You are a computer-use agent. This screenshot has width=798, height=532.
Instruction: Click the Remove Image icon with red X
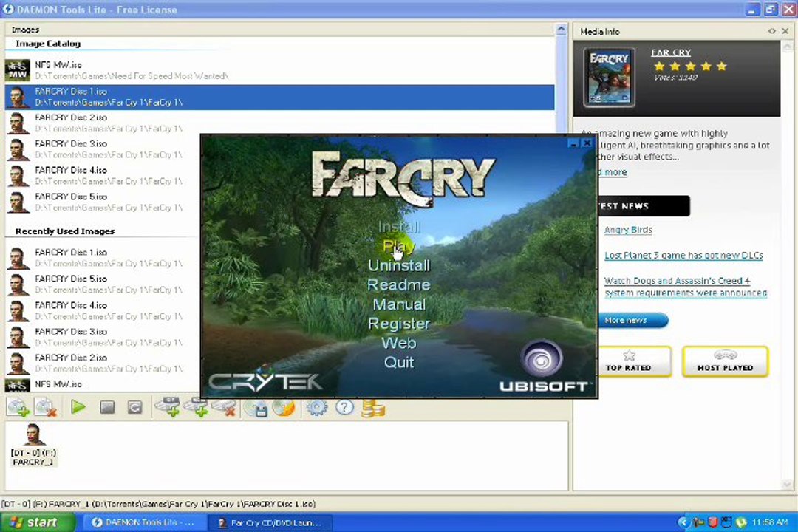coord(46,407)
